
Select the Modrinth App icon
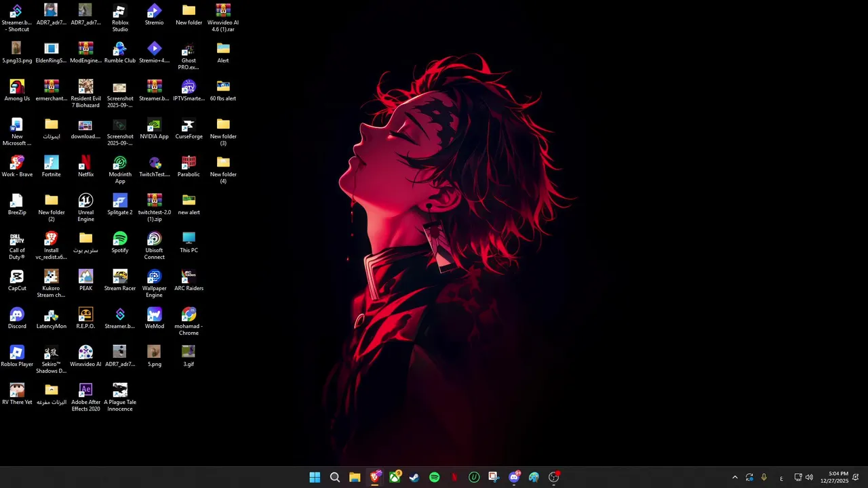(x=120, y=169)
